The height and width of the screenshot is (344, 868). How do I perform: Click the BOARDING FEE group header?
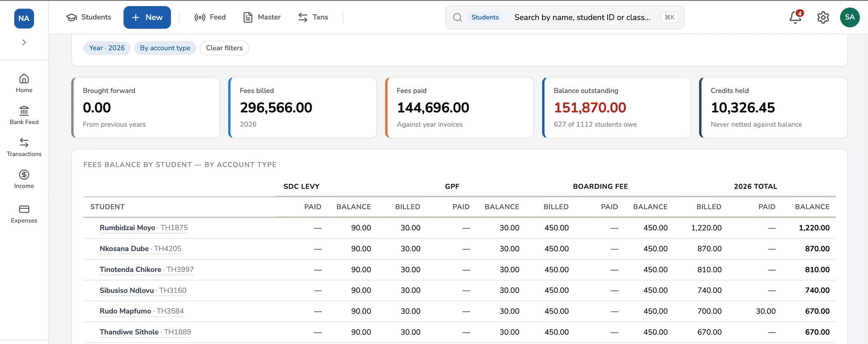click(x=601, y=187)
